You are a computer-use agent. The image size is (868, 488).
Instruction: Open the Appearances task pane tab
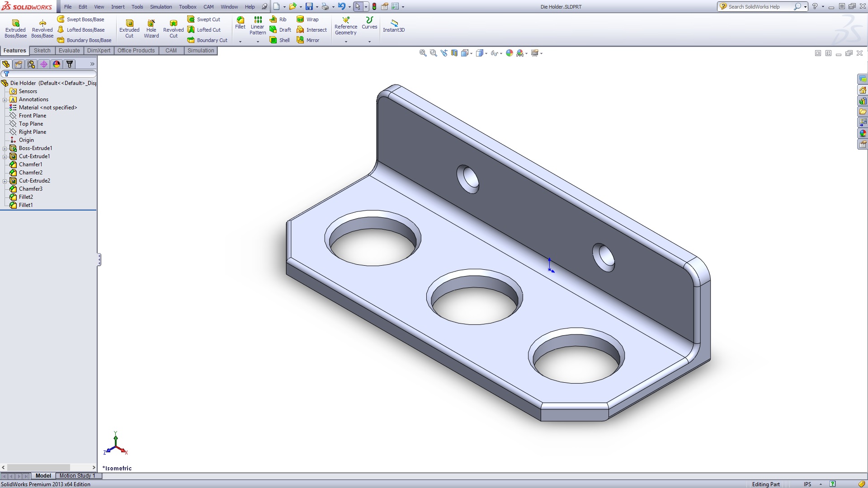863,133
